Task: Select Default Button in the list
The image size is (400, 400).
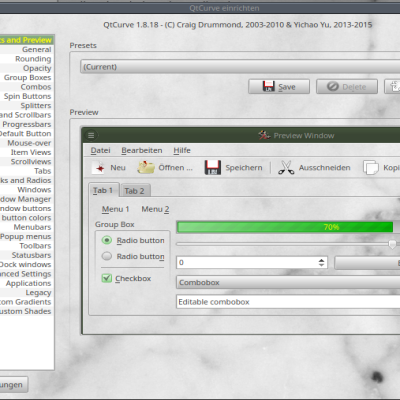Action: 27,133
